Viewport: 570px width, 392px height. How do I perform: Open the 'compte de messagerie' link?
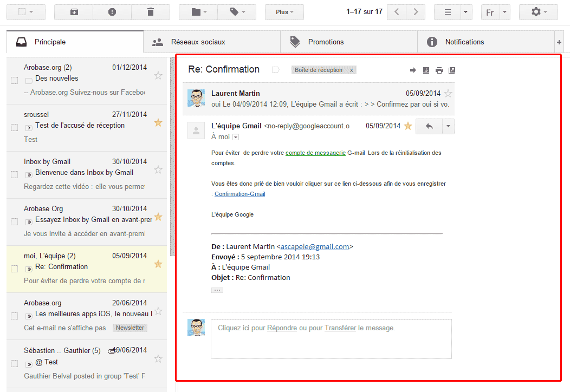[315, 153]
